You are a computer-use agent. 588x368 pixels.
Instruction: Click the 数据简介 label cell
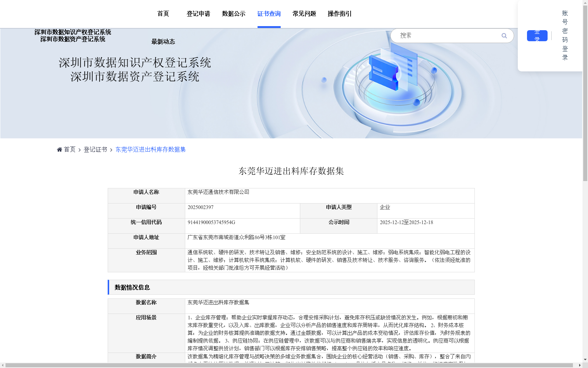pyautogui.click(x=146, y=358)
